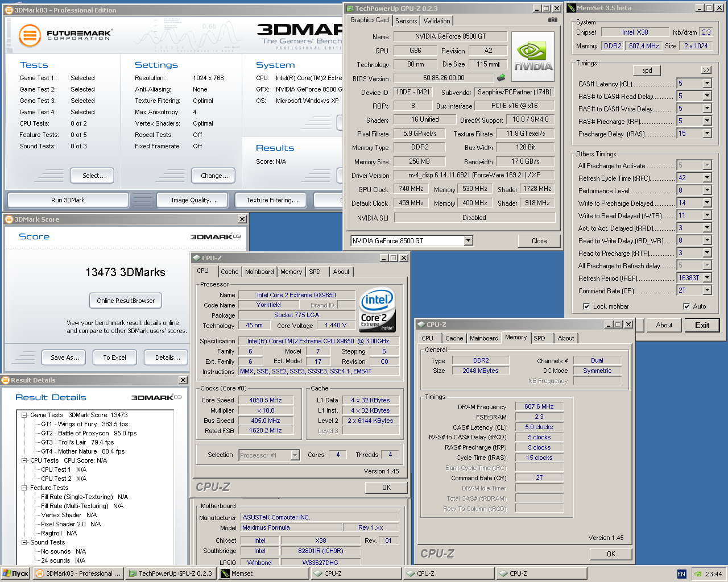728x582 pixels.
Task: Click the Save As... button
Action: pyautogui.click(x=65, y=357)
